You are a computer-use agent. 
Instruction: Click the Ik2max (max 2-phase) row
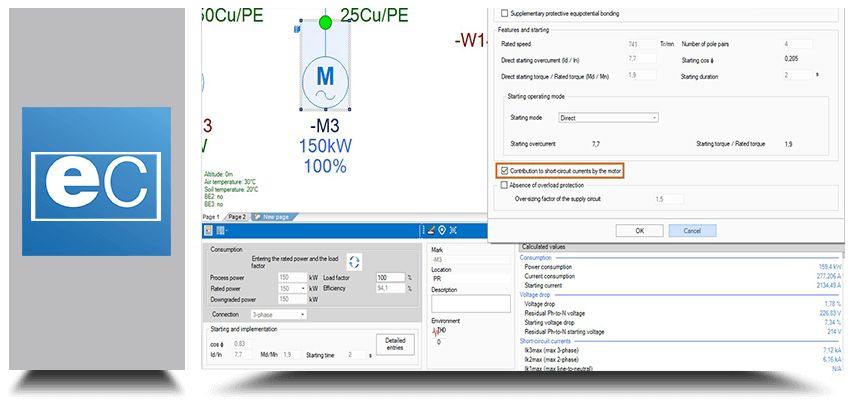click(x=682, y=359)
